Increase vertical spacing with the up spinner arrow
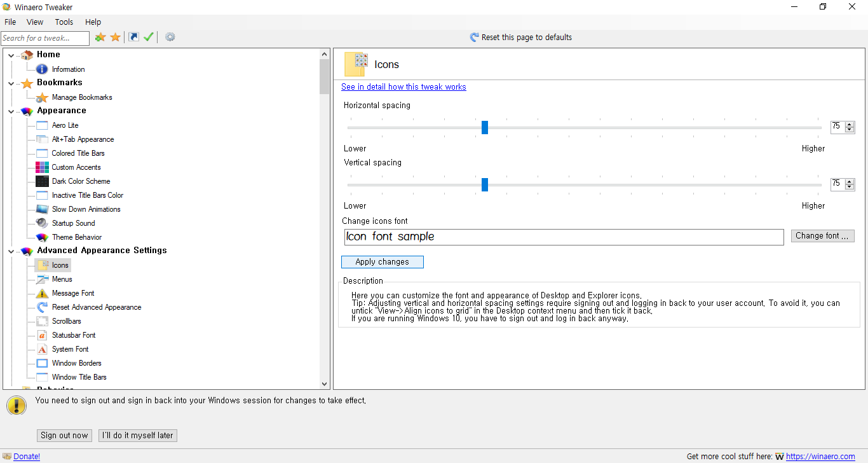This screenshot has width=868, height=463. click(x=850, y=181)
